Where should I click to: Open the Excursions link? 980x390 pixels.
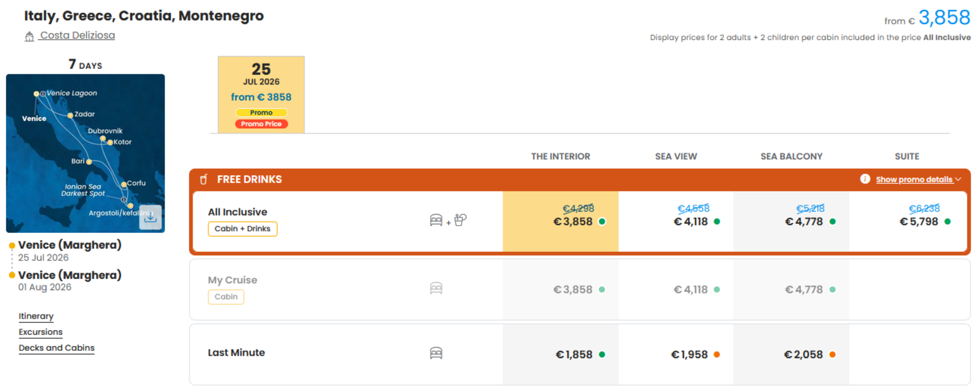(40, 332)
